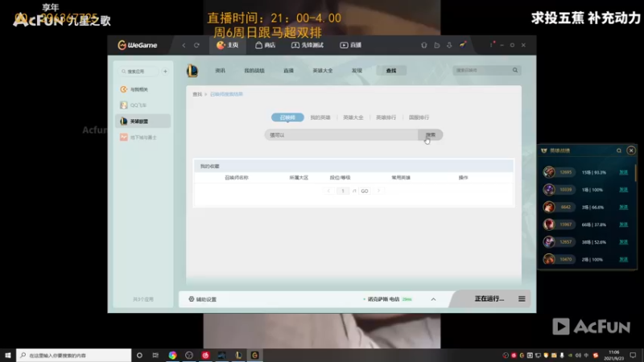Click the main search input containing text
644x362 pixels.
click(341, 134)
